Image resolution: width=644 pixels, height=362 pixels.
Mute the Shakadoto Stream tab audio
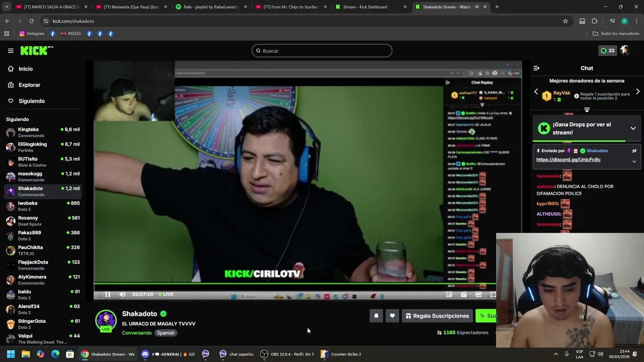476,7
